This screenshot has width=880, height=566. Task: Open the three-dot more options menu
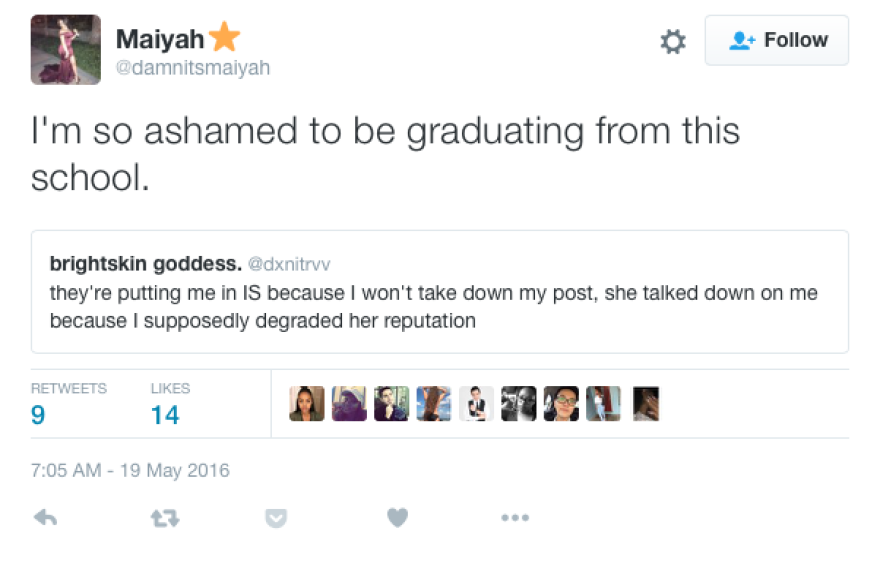514,518
